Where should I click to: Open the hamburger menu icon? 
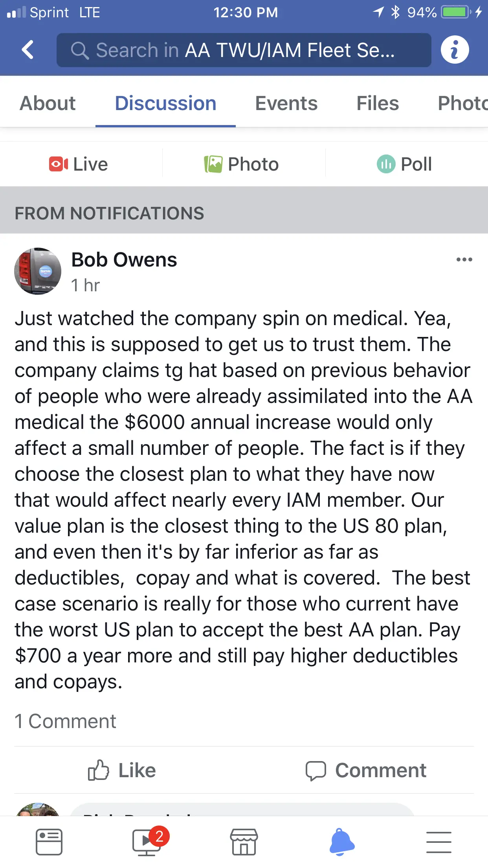coord(438,842)
